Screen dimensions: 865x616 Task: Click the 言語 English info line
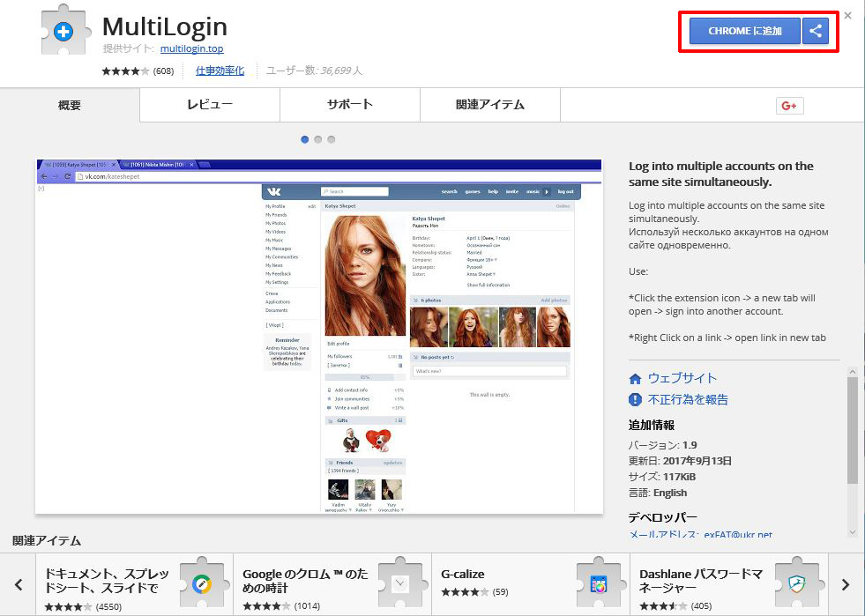click(x=658, y=493)
